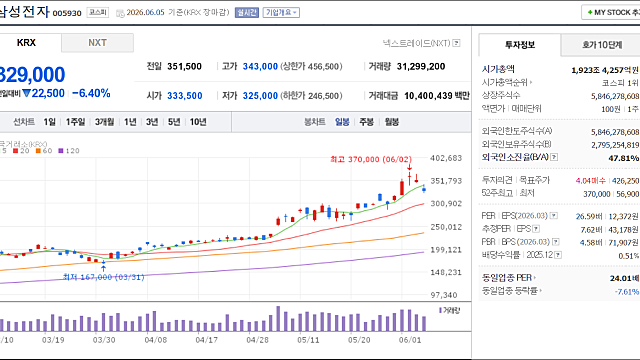
Task: Click the 코스피 market badge
Action: tap(98, 13)
